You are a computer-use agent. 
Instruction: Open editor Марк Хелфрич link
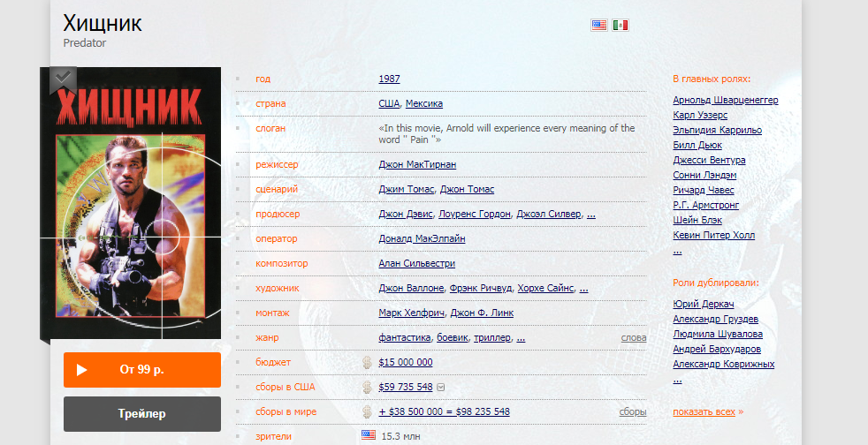(x=411, y=313)
